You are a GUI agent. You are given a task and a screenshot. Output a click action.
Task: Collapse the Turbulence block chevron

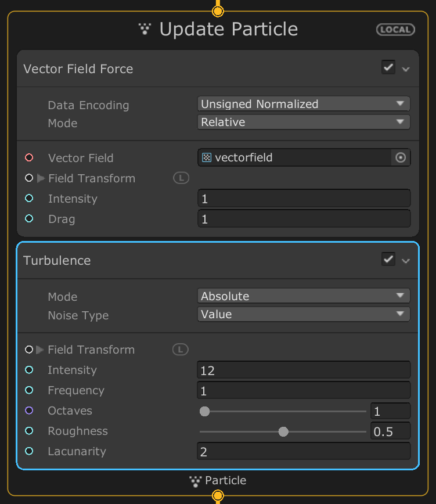406,261
